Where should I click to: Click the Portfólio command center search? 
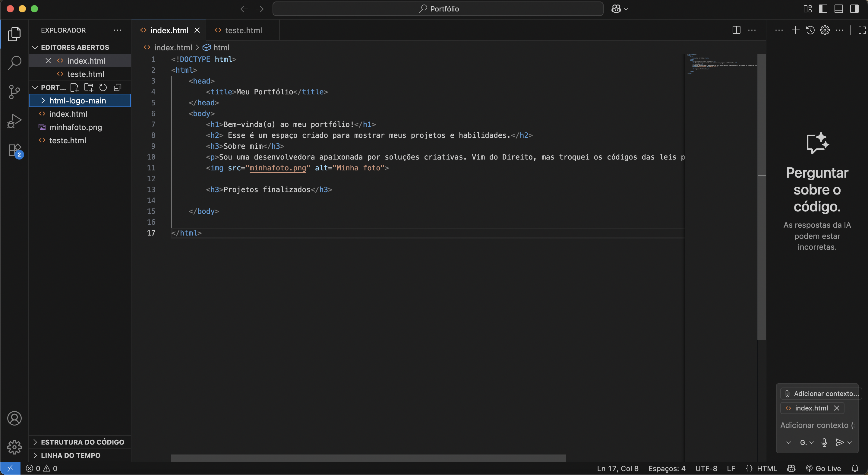coord(438,9)
